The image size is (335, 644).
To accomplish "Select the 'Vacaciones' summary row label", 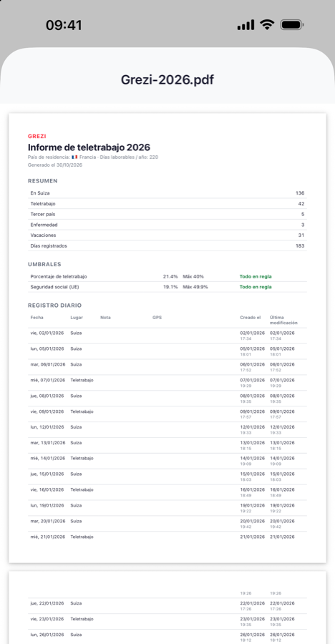I will (43, 235).
